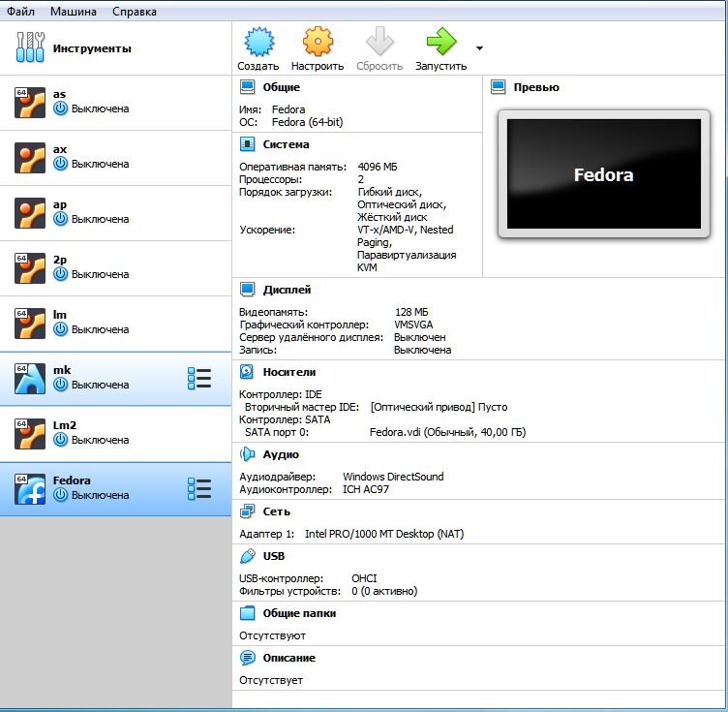Image resolution: width=728 pixels, height=712 pixels.
Task: Click the USB plug icon
Action: [248, 556]
